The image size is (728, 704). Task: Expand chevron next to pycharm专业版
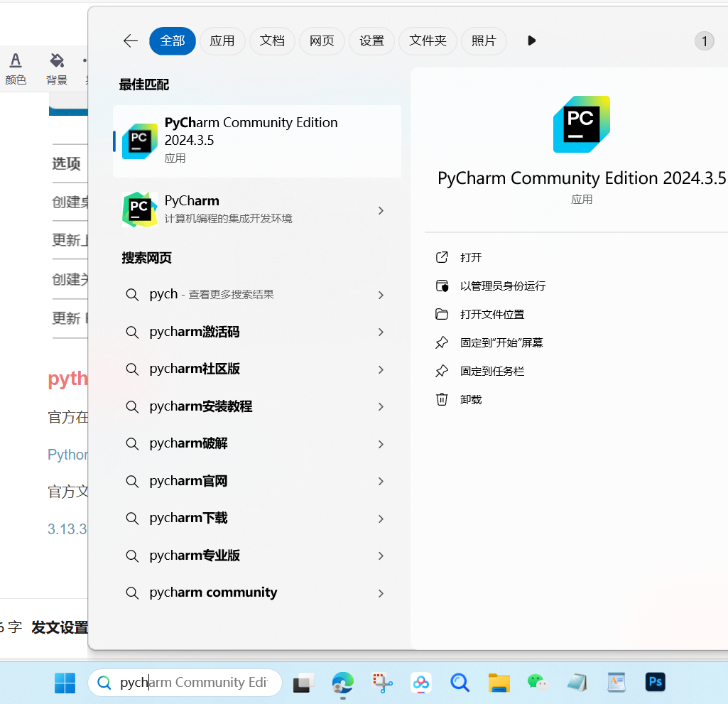[x=381, y=556]
